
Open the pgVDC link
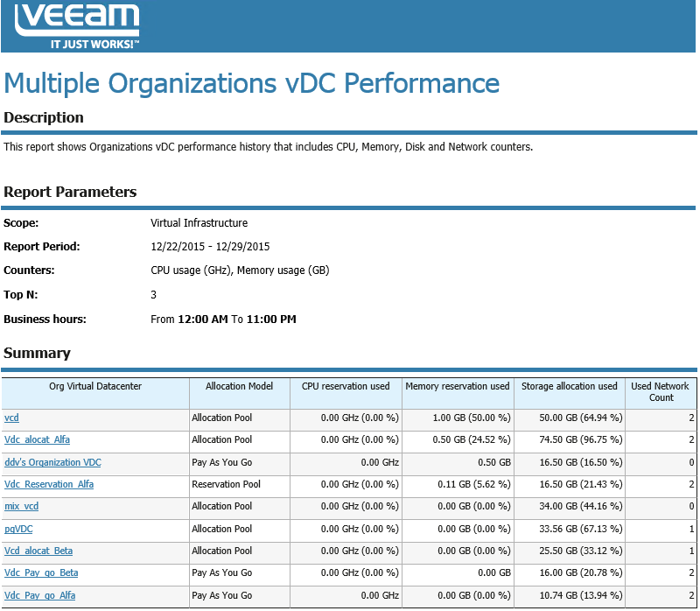[x=18, y=529]
